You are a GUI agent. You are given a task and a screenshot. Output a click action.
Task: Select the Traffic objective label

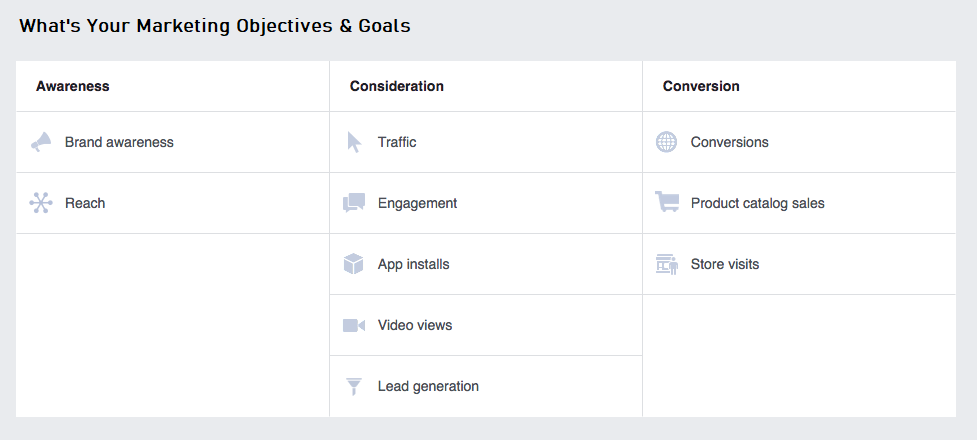click(397, 143)
